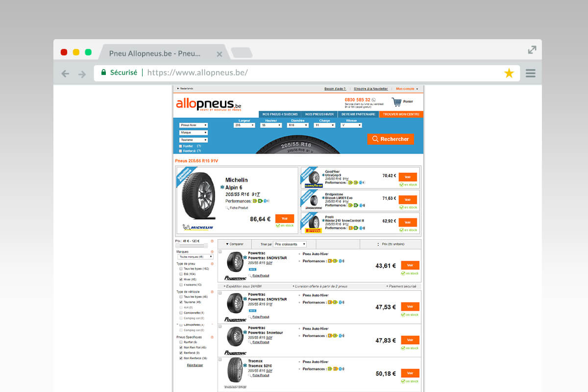Enable the Renforcé checkbox in the search bar
This screenshot has width=588, height=392.
(180, 151)
